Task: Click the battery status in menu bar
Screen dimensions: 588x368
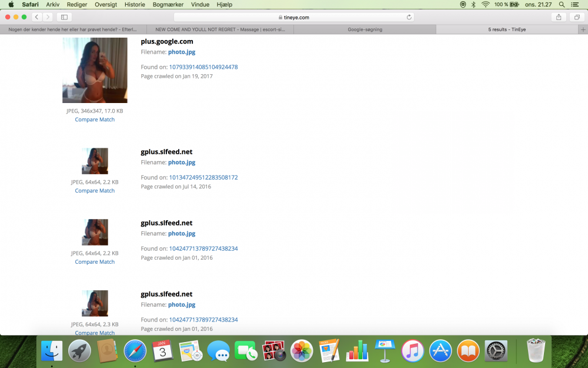Action: point(506,5)
